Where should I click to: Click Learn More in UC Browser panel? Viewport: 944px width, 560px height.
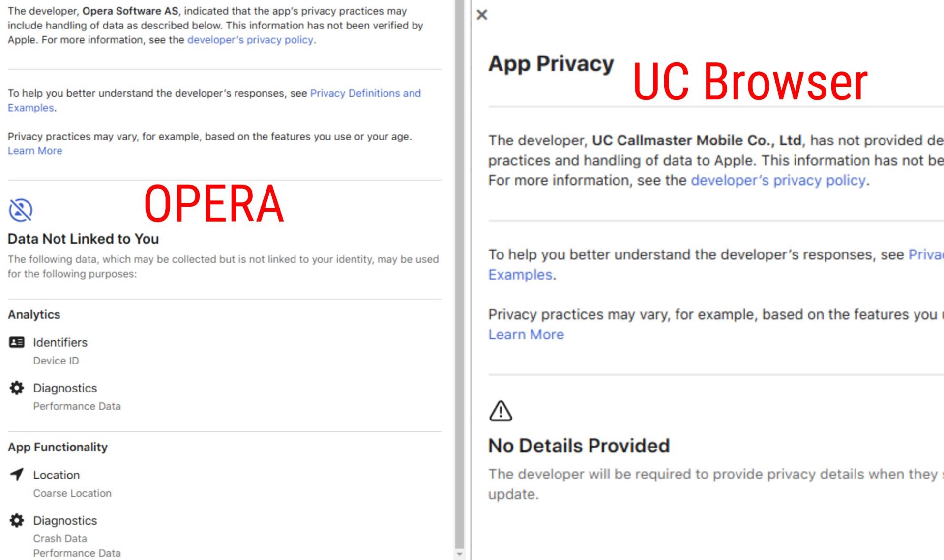tap(526, 335)
